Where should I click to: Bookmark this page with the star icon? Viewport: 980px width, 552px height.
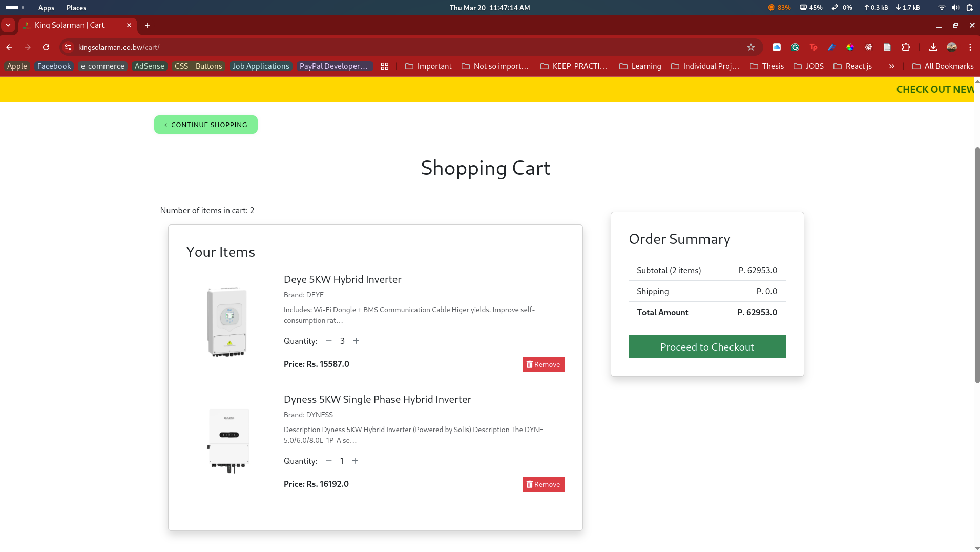(751, 47)
